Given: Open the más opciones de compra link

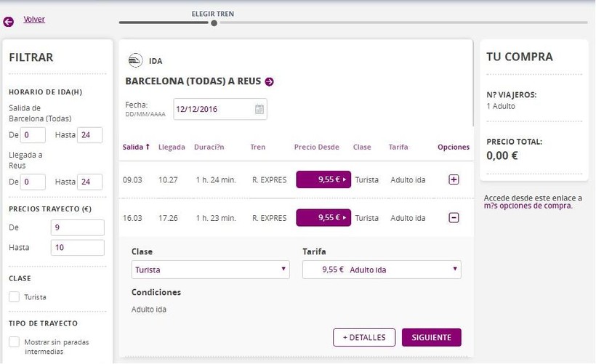Looking at the screenshot, I should (528, 206).
